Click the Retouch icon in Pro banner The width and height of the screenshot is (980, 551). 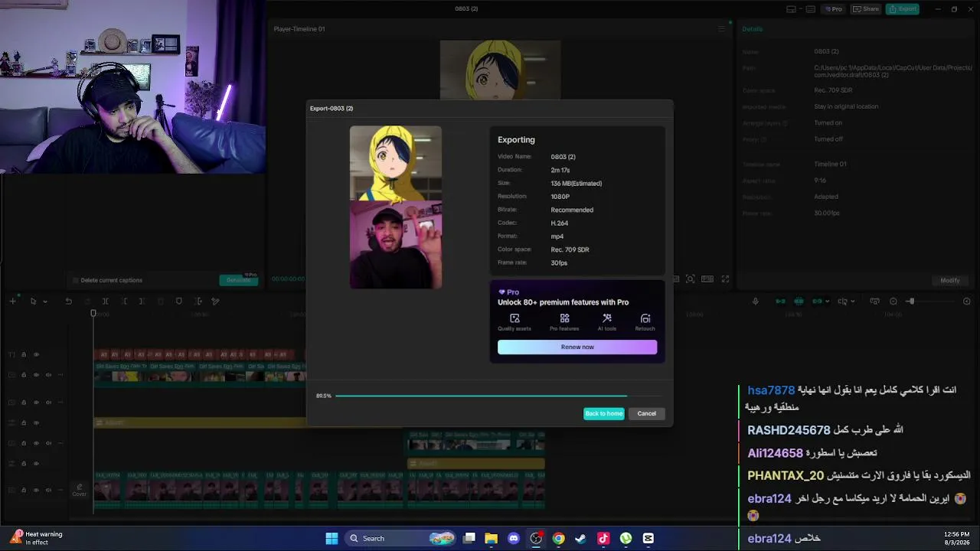[645, 318]
